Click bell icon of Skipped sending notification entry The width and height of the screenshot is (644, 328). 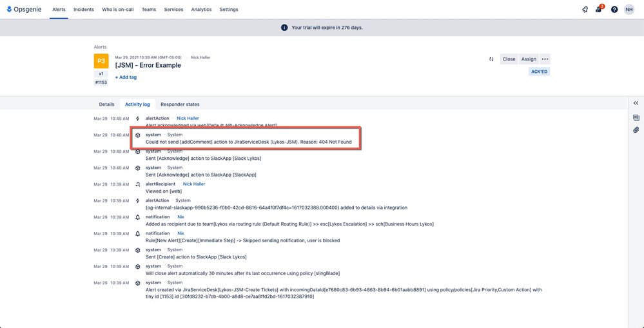(138, 233)
